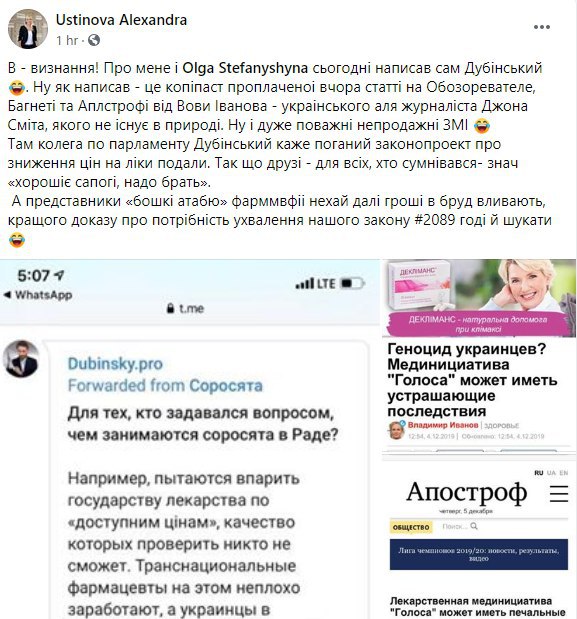Click the public globe privacy icon
Screen dimensions: 577x619
(x=94, y=40)
